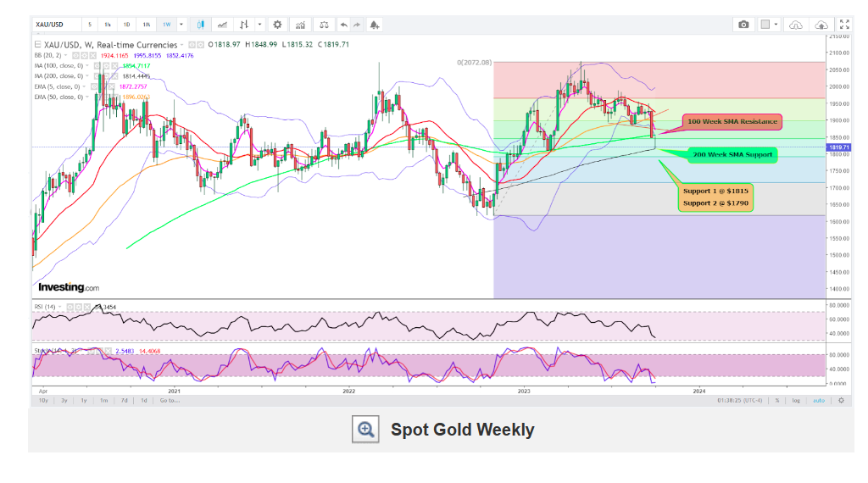The height and width of the screenshot is (483, 868).
Task: Select the 1h interval tab
Action: point(107,25)
